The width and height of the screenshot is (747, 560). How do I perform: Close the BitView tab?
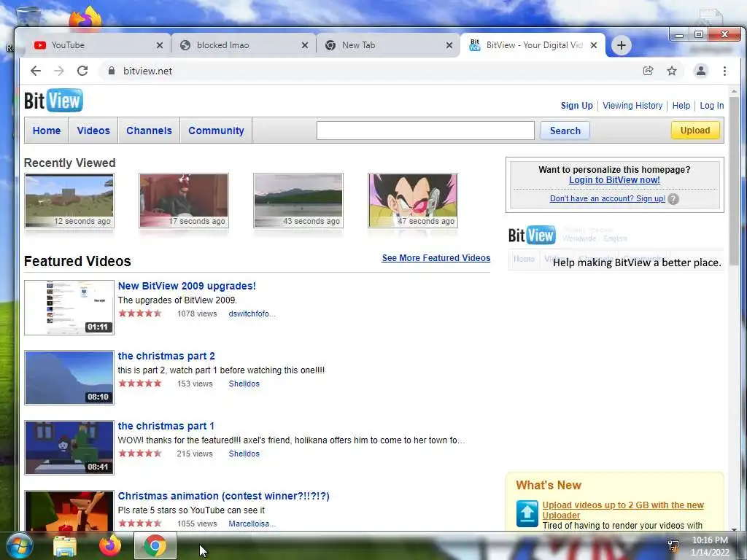[594, 45]
